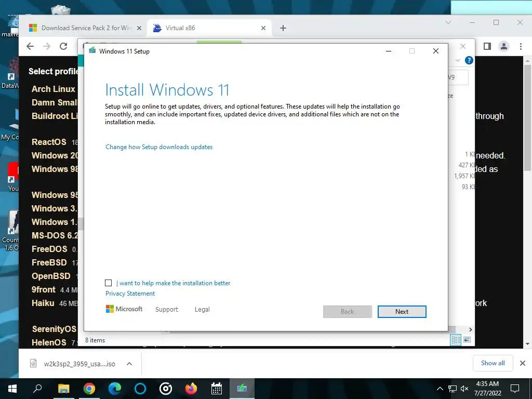532x399 pixels.
Task: Open Cortana circle icon in taskbar
Action: tap(140, 389)
